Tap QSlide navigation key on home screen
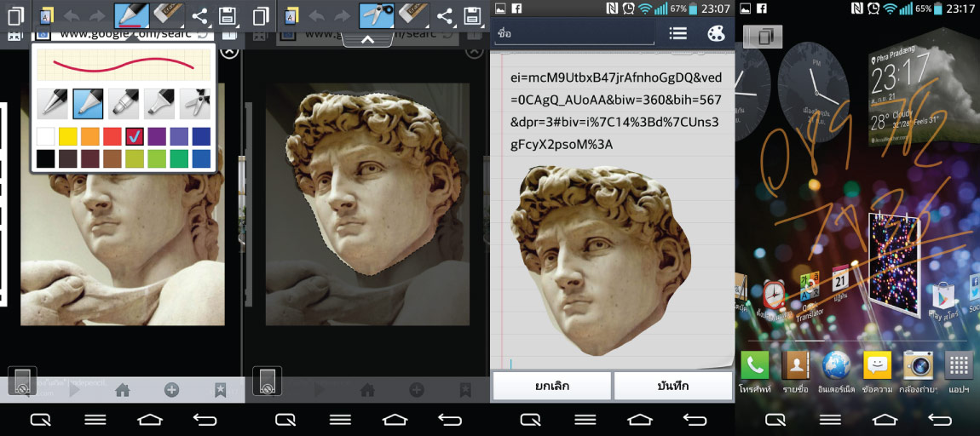The height and width of the screenshot is (436, 980). [775, 419]
